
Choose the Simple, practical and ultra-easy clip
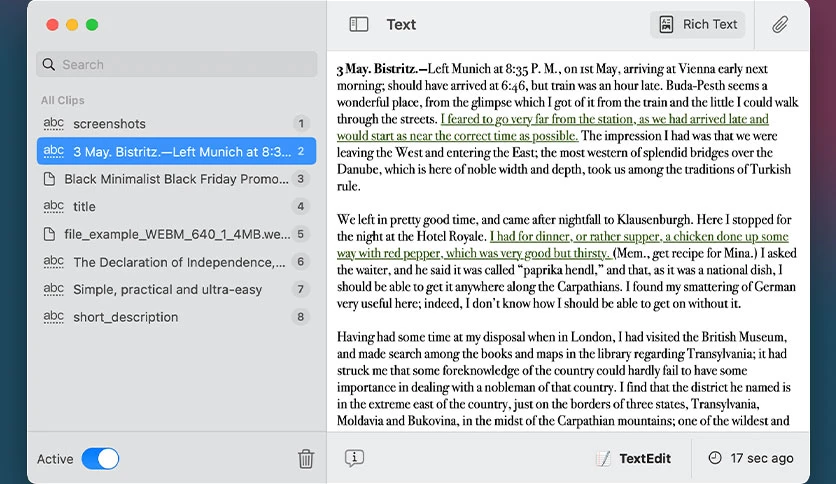[176, 289]
